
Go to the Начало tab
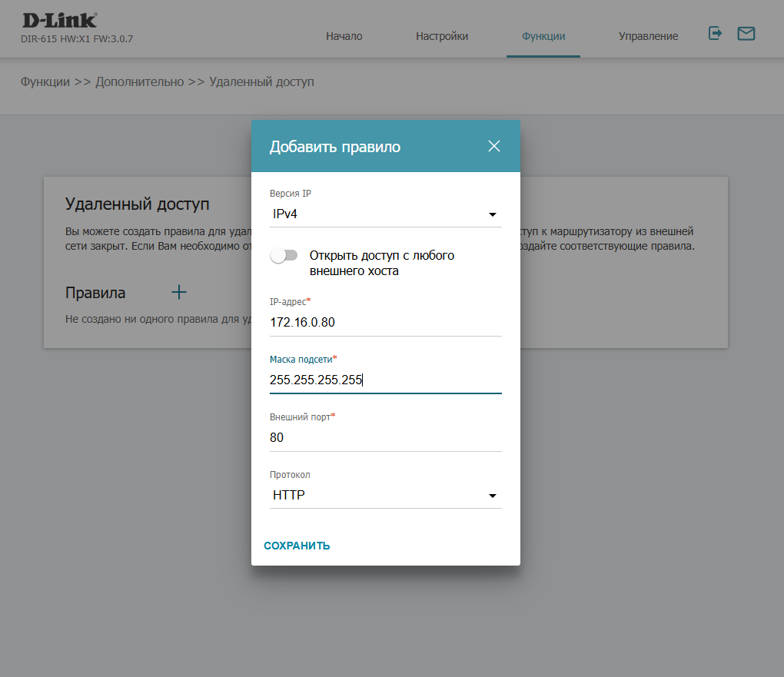tap(344, 36)
